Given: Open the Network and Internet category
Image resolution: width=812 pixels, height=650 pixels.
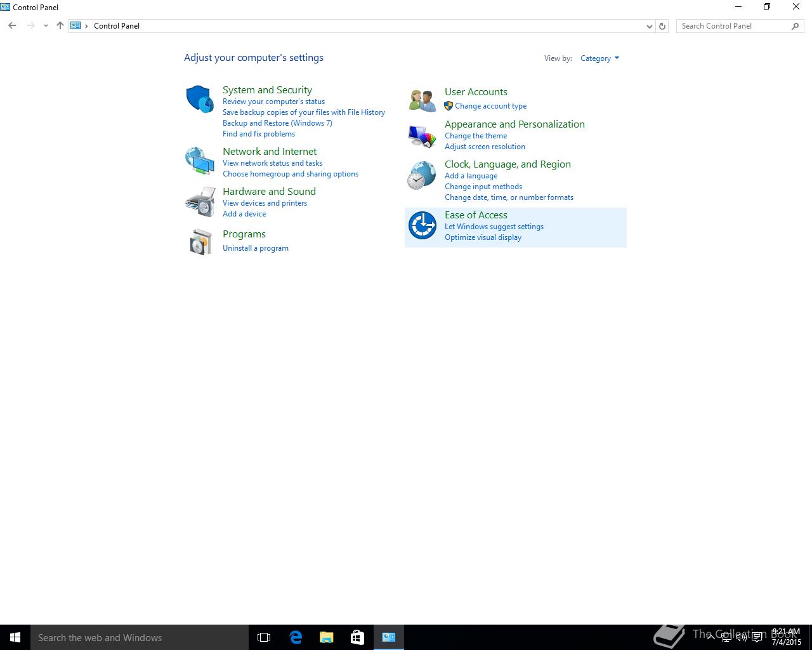Looking at the screenshot, I should click(x=270, y=152).
